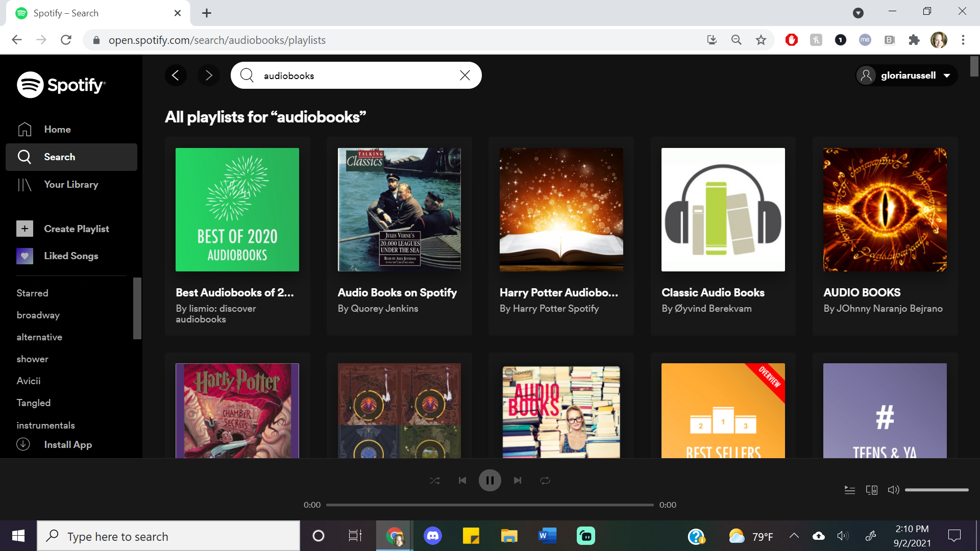The width and height of the screenshot is (980, 551).
Task: Click the volume slider bar
Action: pyautogui.click(x=937, y=490)
